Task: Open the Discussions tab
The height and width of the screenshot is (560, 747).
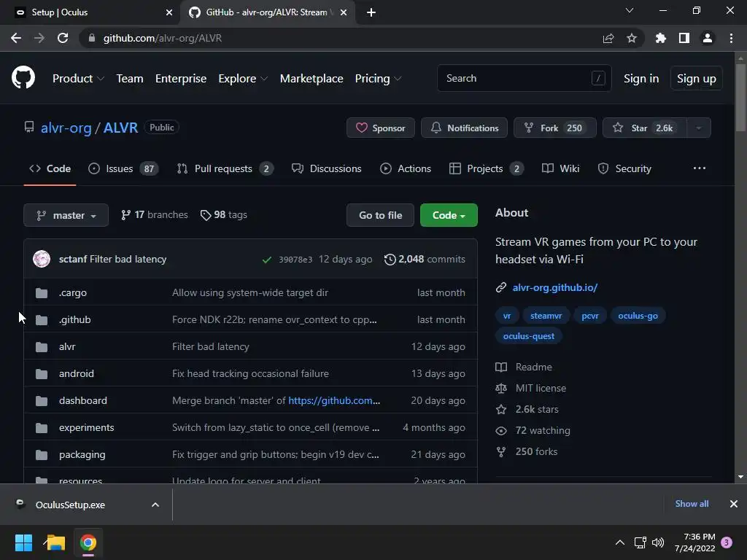Action: tap(326, 168)
